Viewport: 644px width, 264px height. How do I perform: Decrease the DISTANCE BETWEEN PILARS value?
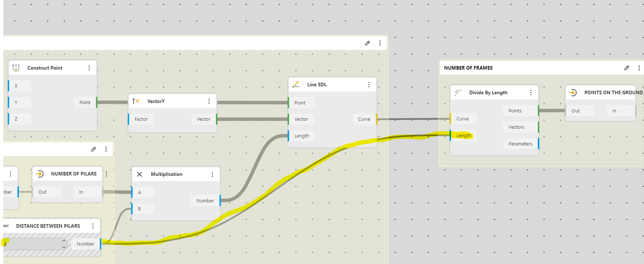click(x=64, y=247)
